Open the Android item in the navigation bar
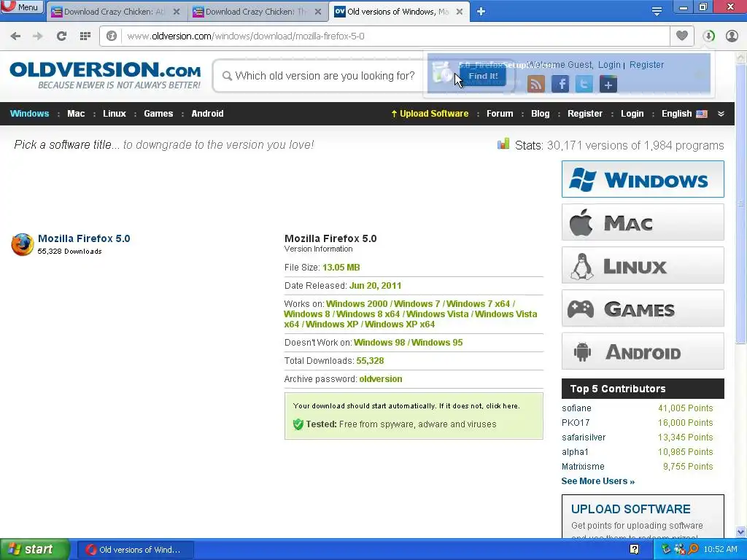 click(207, 114)
